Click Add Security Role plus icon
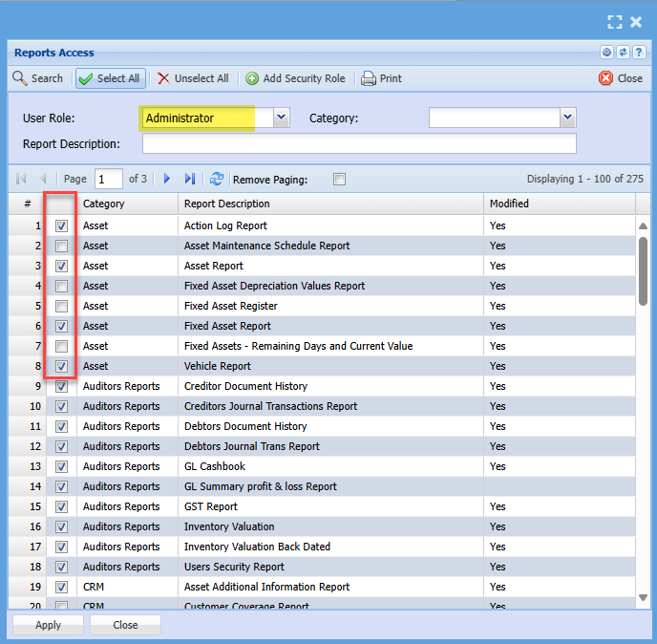 (x=252, y=78)
